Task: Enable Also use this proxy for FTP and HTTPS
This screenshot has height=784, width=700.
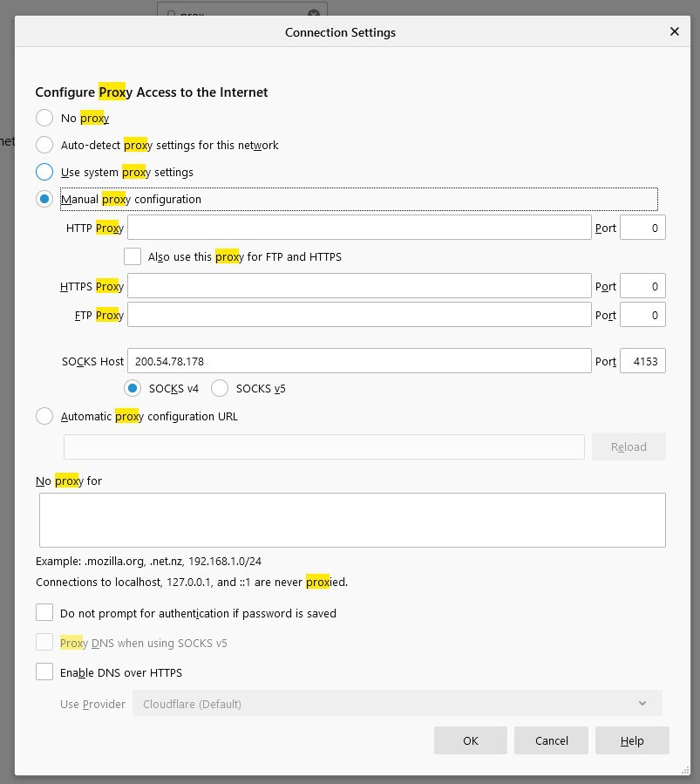Action: click(133, 256)
